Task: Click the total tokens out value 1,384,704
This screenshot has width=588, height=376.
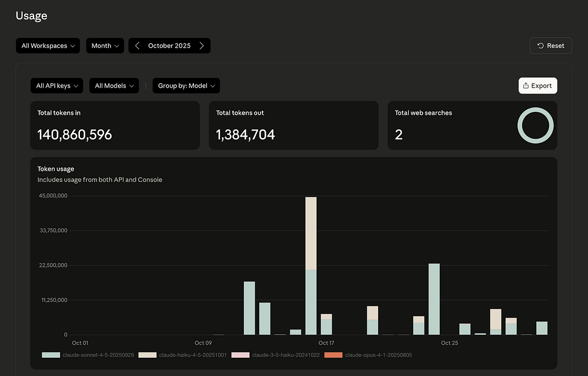Action: point(246,135)
